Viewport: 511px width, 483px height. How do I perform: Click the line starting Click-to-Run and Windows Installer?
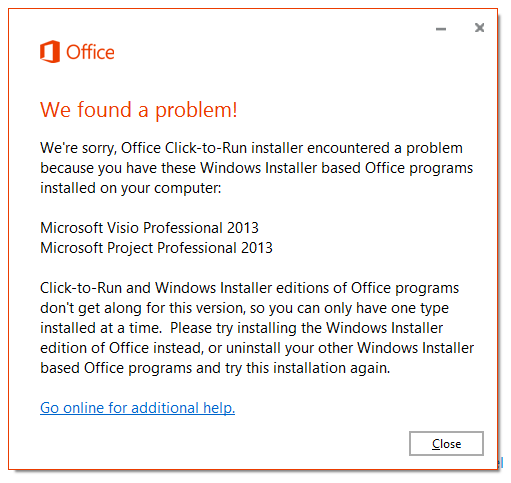pos(249,288)
